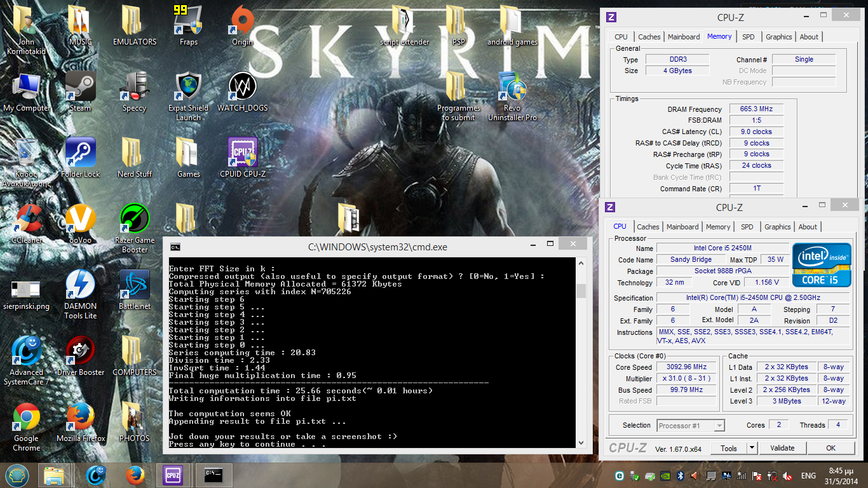Open the sierpinski.png file
The height and width of the screenshot is (488, 868).
coord(26,294)
